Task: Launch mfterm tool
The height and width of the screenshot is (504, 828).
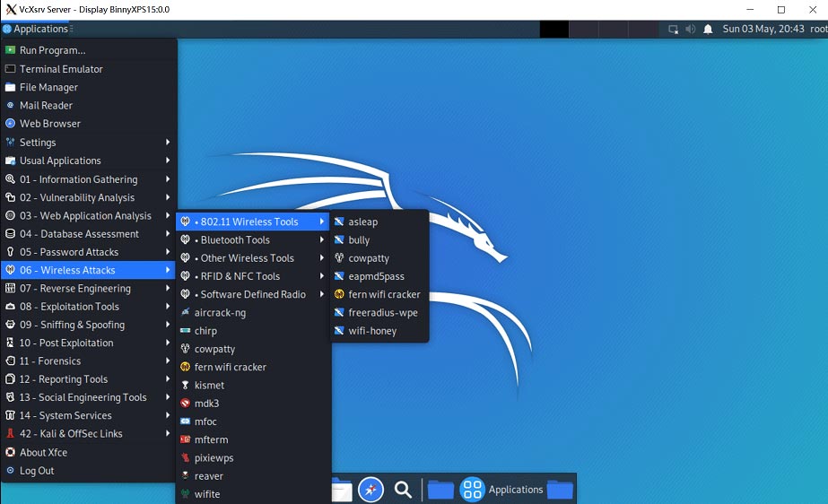Action: 253,439
